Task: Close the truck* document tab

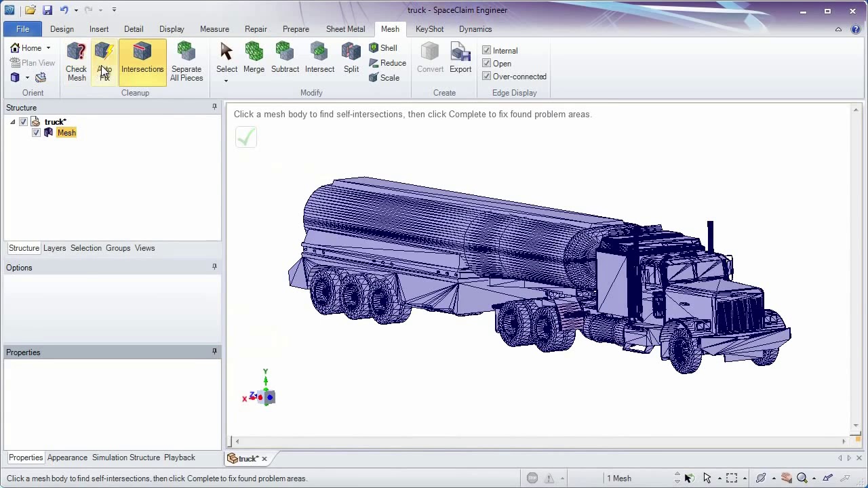Action: coord(264,459)
